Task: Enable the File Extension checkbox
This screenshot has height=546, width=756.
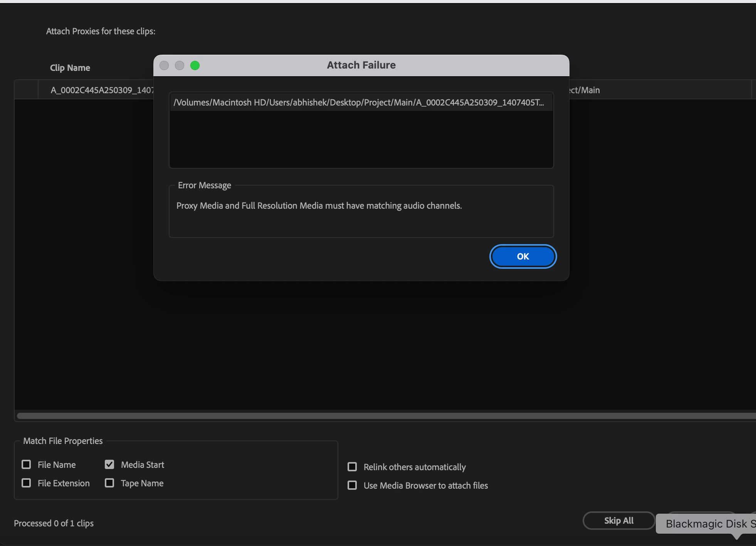Action: (26, 483)
